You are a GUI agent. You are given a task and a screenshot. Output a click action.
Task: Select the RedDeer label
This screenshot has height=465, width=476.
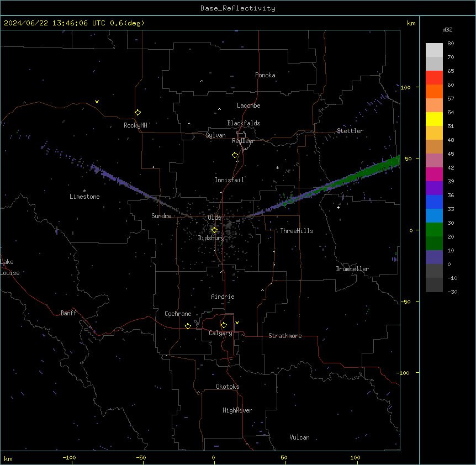[243, 141]
